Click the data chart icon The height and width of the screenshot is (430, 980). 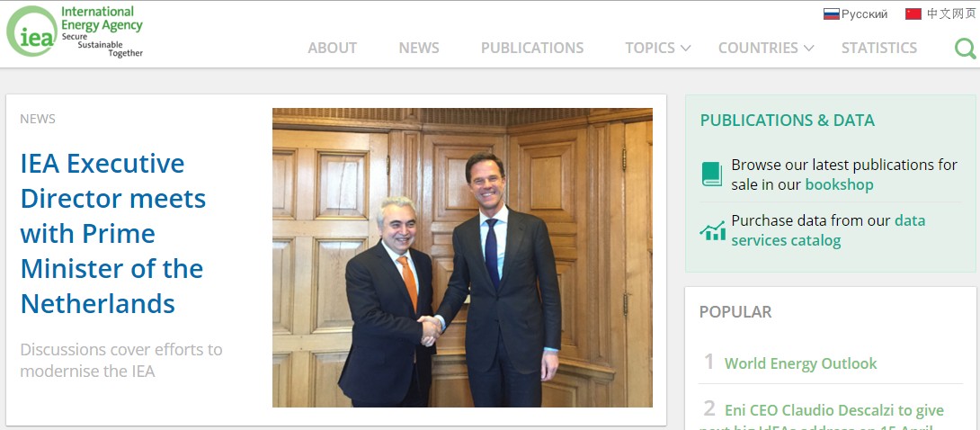pyautogui.click(x=712, y=230)
